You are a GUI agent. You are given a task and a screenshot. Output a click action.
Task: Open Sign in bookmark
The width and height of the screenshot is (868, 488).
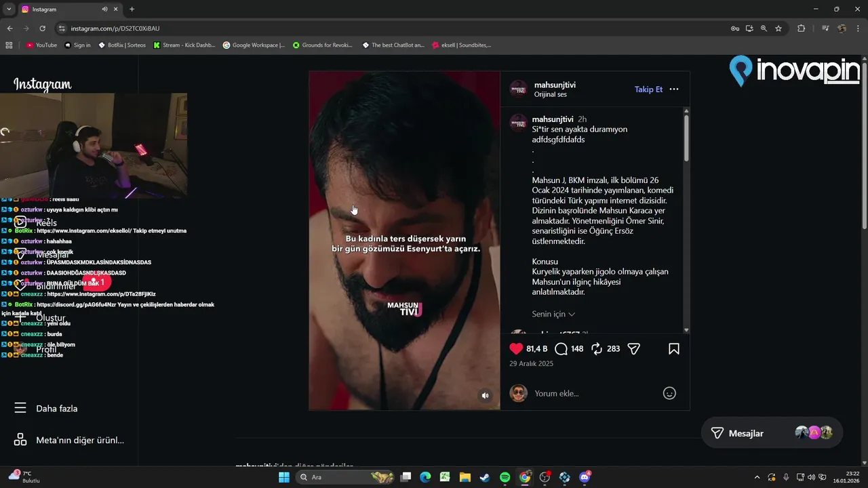point(77,45)
